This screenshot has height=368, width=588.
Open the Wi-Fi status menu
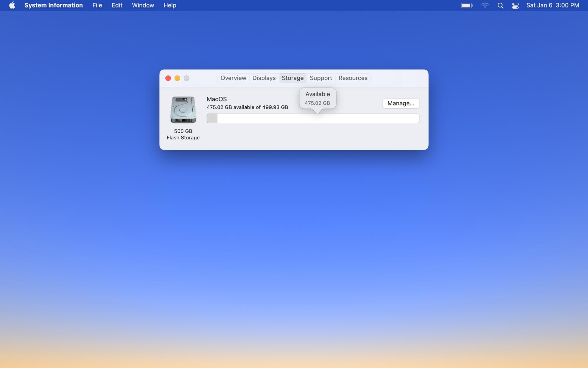click(485, 5)
